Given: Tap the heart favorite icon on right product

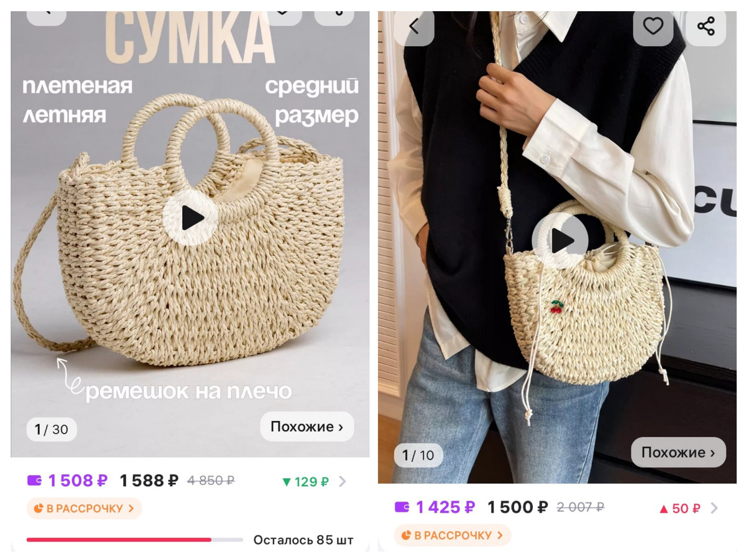Looking at the screenshot, I should pos(653,26).
